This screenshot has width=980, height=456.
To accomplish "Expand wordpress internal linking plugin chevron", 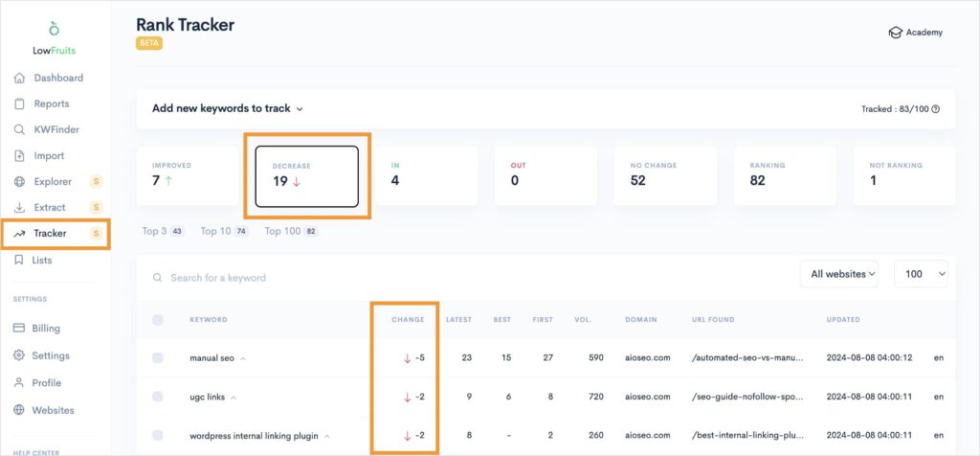I will (327, 436).
